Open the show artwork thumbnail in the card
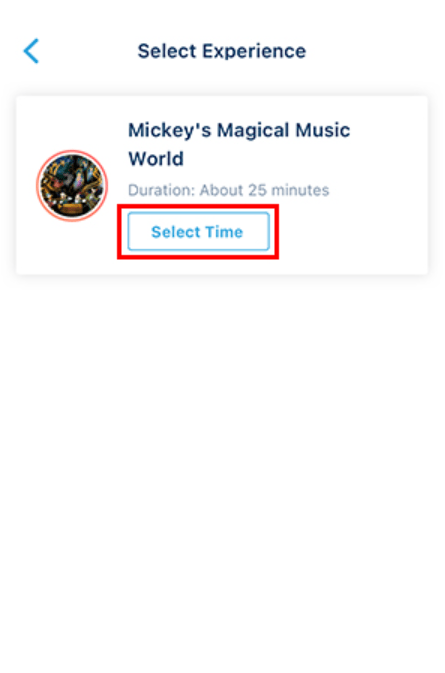Image resolution: width=445 pixels, height=673 pixels. [72, 186]
